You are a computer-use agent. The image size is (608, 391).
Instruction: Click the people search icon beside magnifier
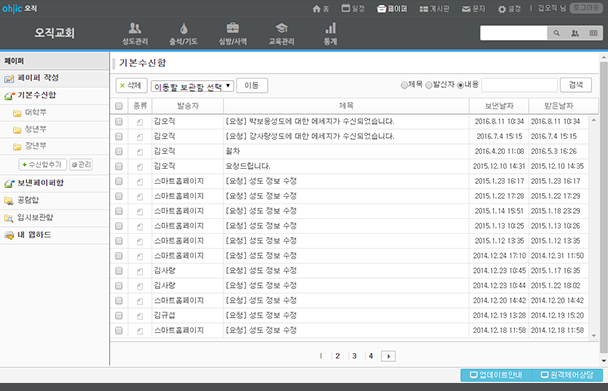[x=575, y=33]
